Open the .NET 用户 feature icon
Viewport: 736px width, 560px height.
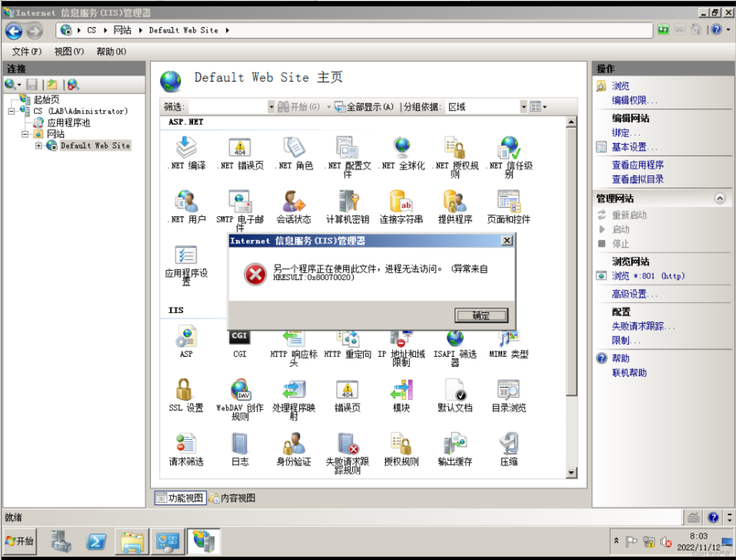[186, 201]
